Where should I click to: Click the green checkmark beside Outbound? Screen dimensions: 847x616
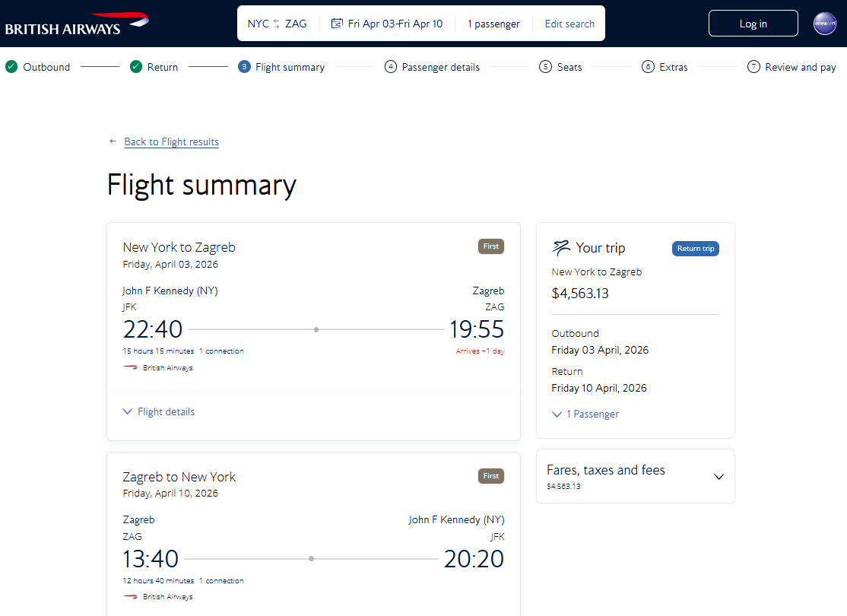click(x=11, y=66)
